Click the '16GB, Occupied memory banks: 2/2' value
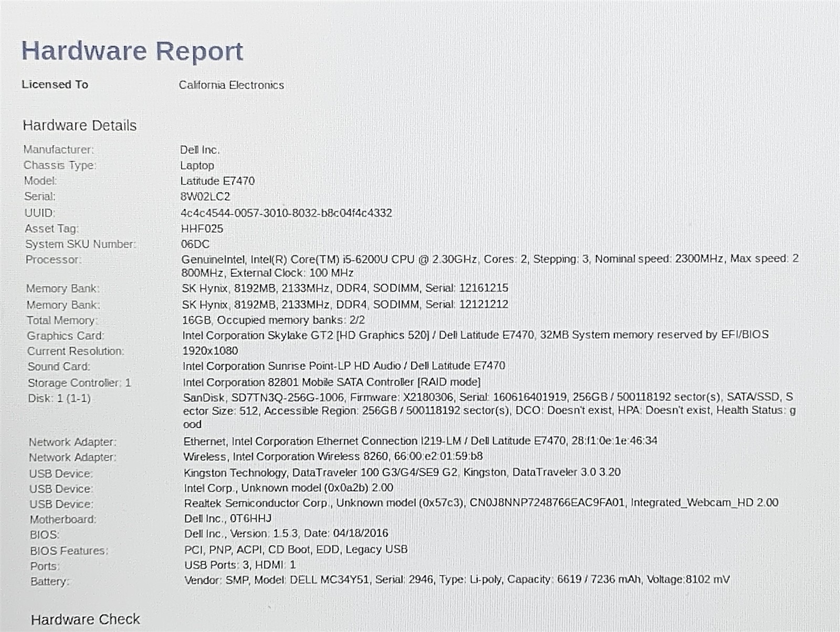 pos(273,320)
